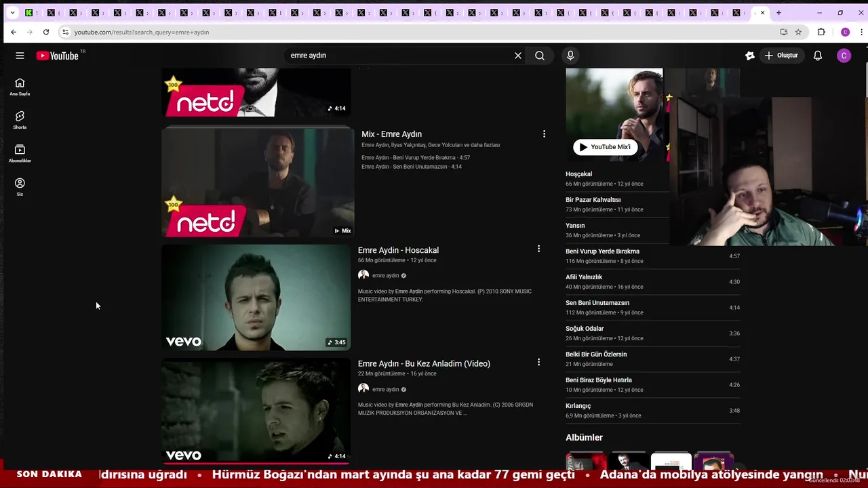Open the top netd 4:14 thumbnail
868x488 pixels.
(256, 92)
